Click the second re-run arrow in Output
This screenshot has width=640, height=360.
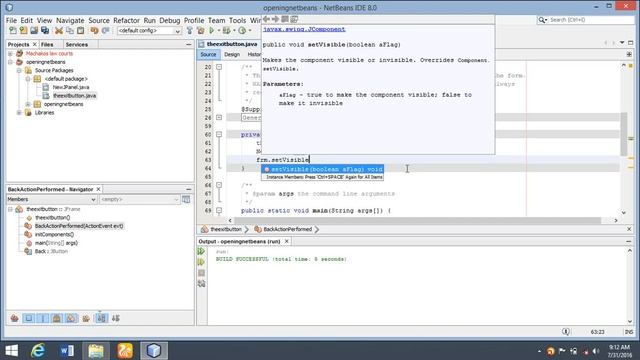(201, 262)
